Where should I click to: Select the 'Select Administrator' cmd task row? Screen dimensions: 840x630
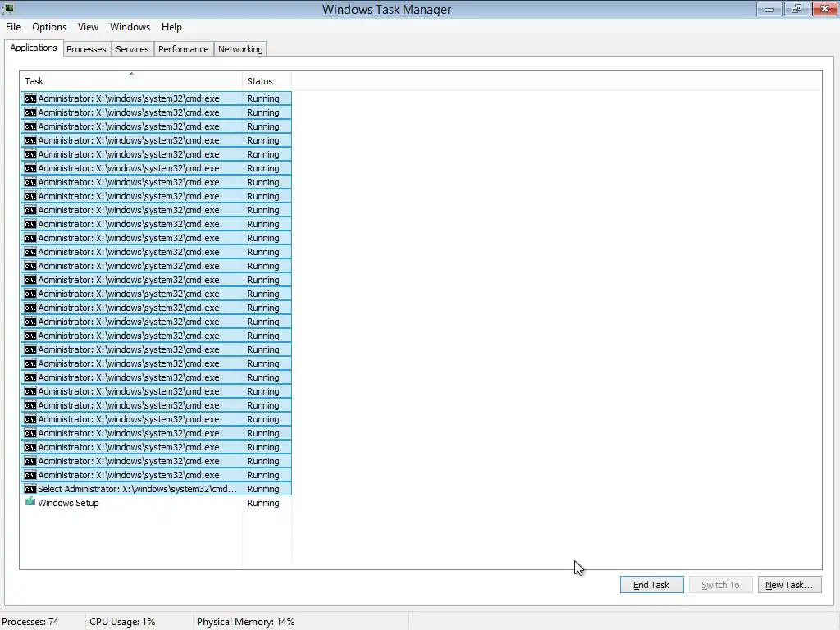pyautogui.click(x=157, y=489)
